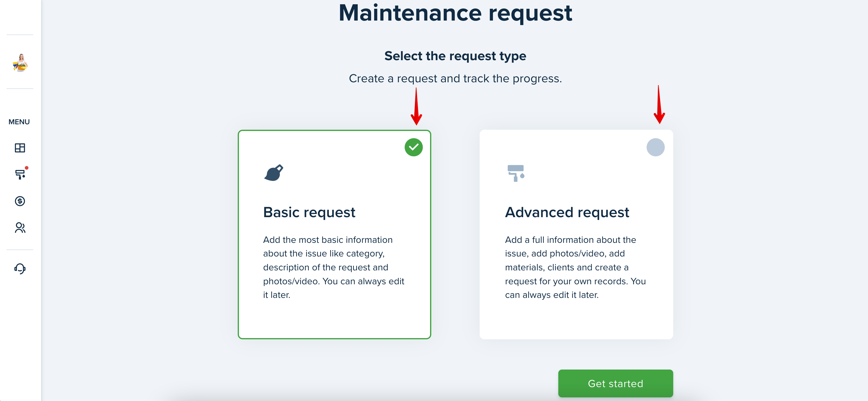Image resolution: width=868 pixels, height=401 pixels.
Task: Click the MENU label in sidebar
Action: 19,122
